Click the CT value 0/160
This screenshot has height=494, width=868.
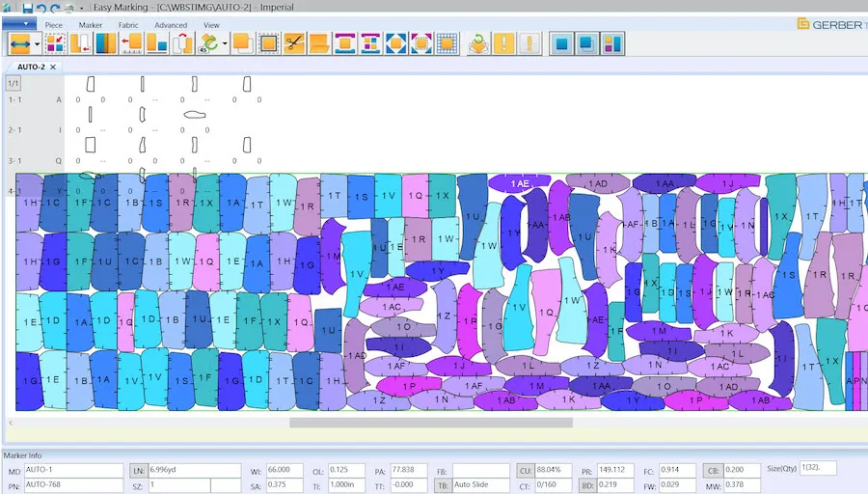coord(554,485)
